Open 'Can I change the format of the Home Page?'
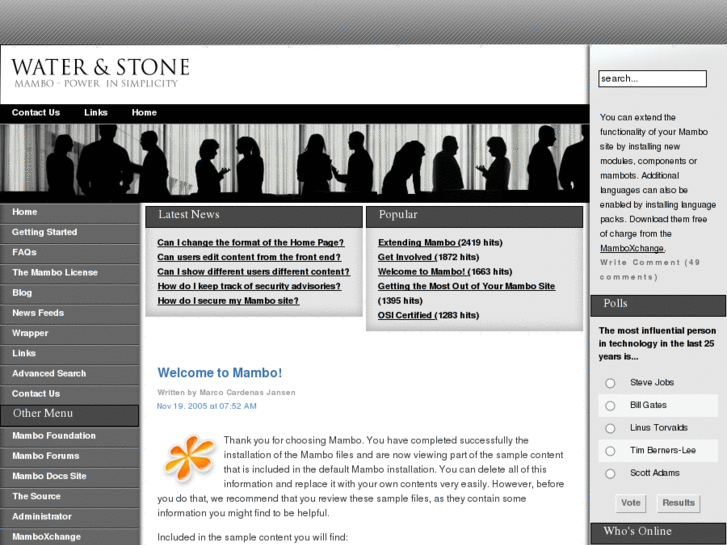This screenshot has width=727, height=545. [250, 243]
